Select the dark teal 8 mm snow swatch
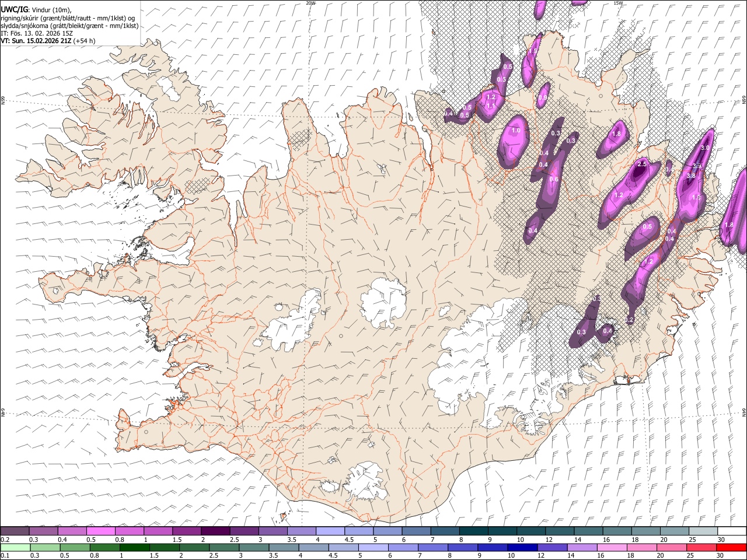747x560 pixels. click(473, 531)
